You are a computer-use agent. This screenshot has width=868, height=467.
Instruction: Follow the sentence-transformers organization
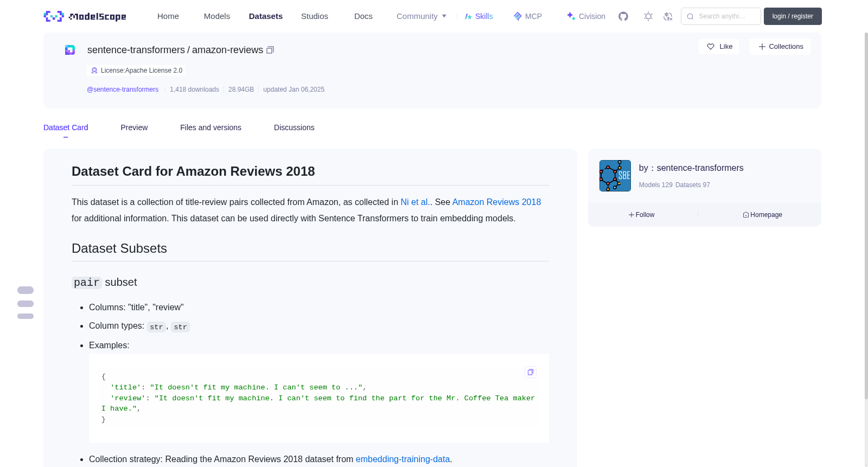(x=642, y=215)
